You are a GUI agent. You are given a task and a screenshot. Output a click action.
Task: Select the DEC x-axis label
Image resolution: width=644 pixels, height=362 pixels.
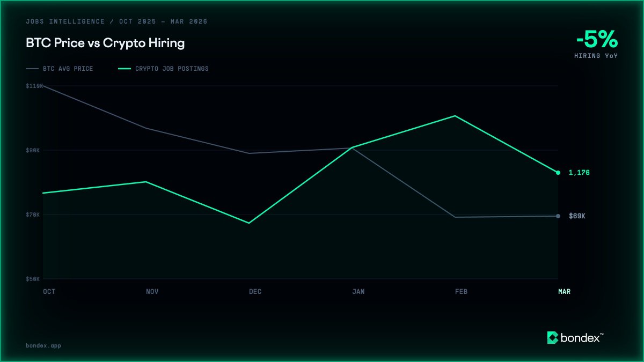coord(255,292)
